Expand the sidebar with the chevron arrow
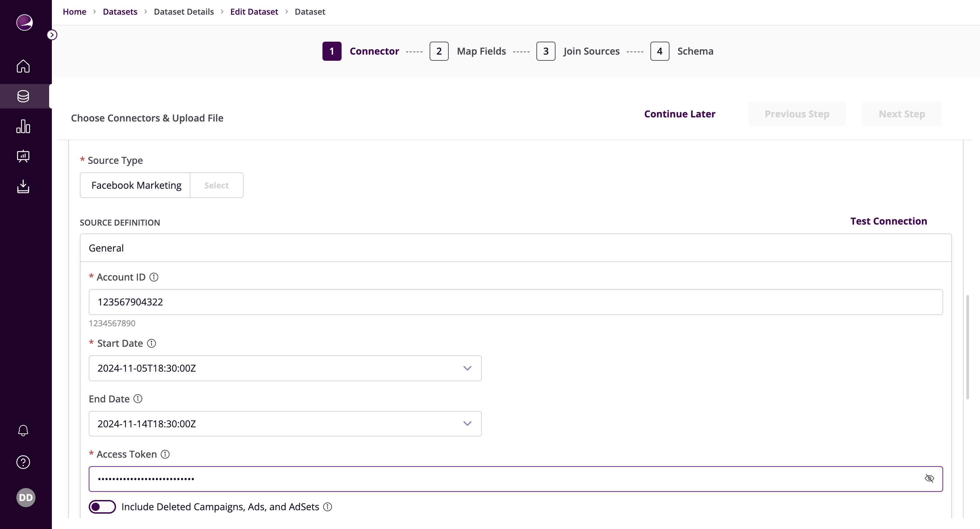Screen dimensions: 980x529 point(53,34)
